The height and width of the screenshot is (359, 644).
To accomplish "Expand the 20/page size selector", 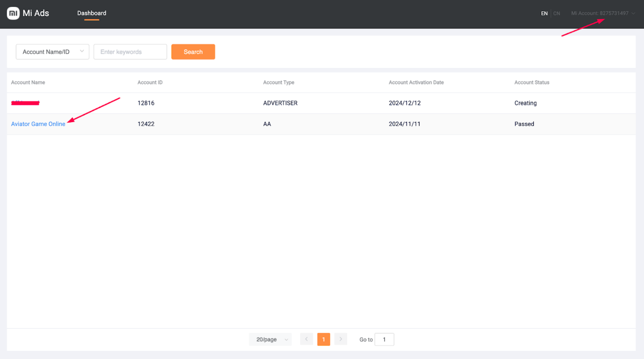I will (270, 339).
